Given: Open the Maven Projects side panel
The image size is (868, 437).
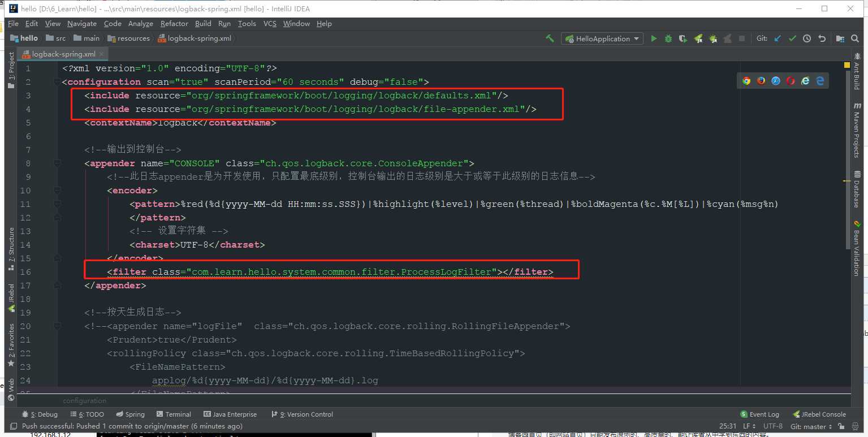Looking at the screenshot, I should (857, 131).
